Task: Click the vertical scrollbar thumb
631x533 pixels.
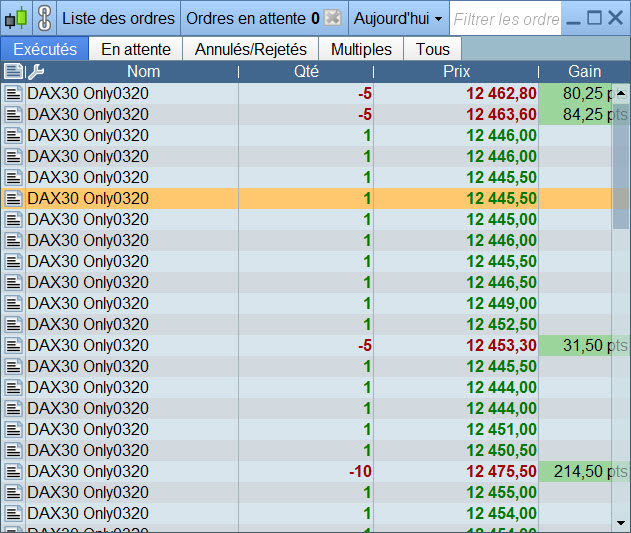Action: tap(621, 166)
